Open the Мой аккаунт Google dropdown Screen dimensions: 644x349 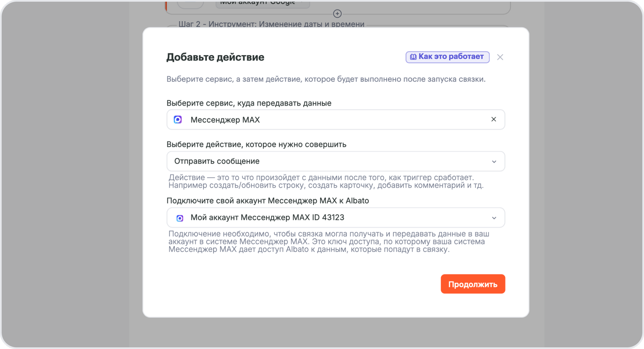coord(262,3)
